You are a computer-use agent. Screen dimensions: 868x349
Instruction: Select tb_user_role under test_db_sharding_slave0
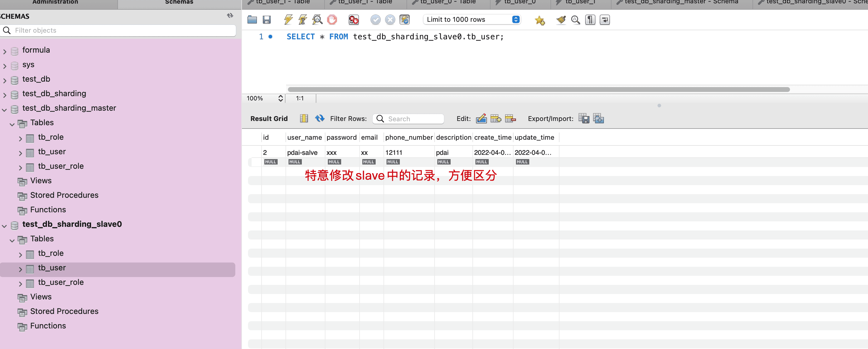(61, 282)
